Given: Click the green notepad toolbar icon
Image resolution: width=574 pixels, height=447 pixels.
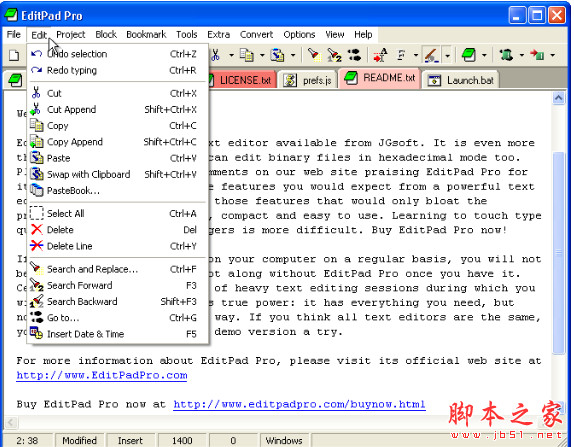Looking at the screenshot, I should (469, 55).
